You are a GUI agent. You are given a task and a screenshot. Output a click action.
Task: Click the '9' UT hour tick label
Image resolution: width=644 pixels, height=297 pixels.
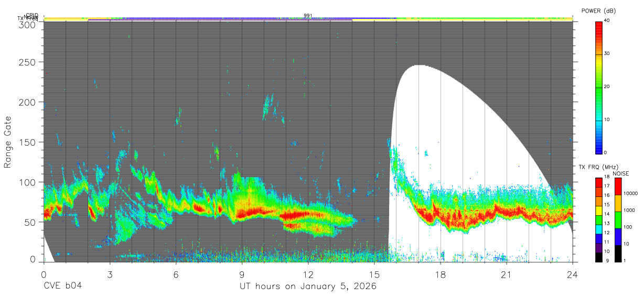point(242,274)
